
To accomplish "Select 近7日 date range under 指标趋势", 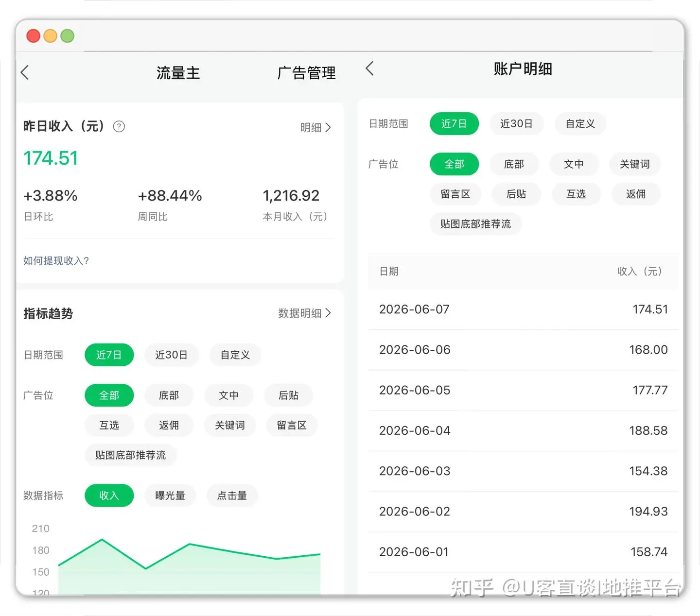I will point(109,355).
